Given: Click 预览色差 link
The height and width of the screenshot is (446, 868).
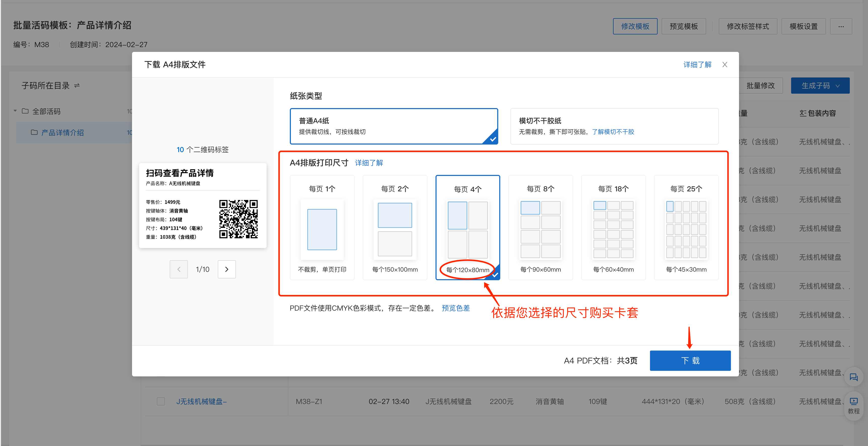Looking at the screenshot, I should coord(455,308).
